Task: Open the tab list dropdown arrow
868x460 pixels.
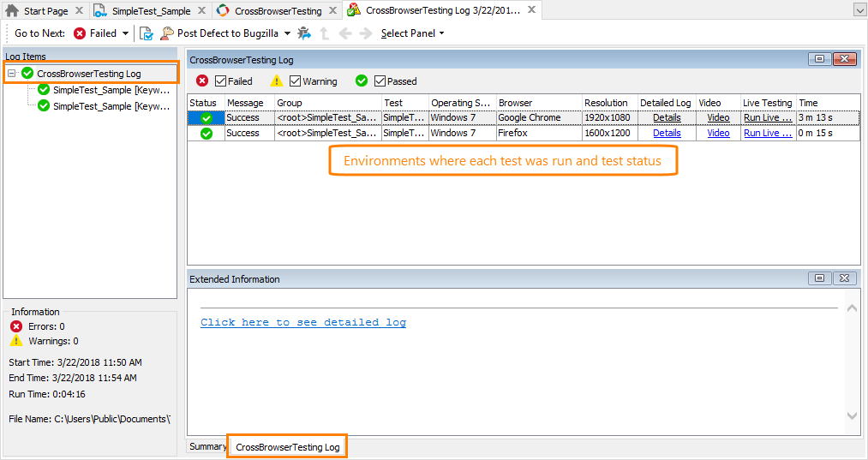Action: [859, 10]
